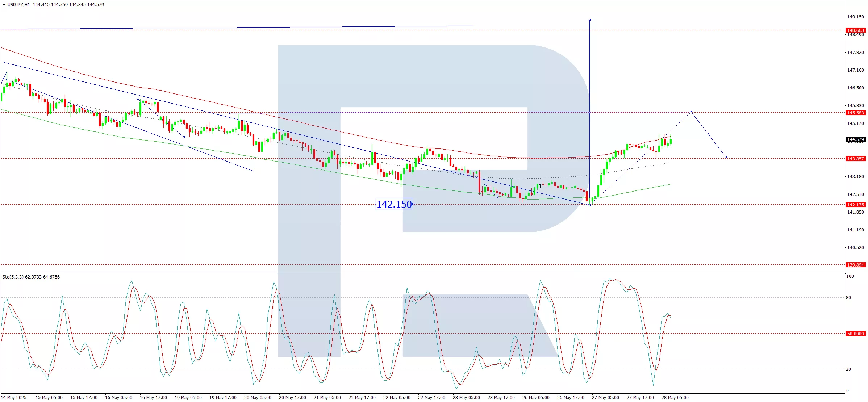868x402 pixels.
Task: Select the bottom anchor of the vertical line near 142.135
Action: (589, 205)
